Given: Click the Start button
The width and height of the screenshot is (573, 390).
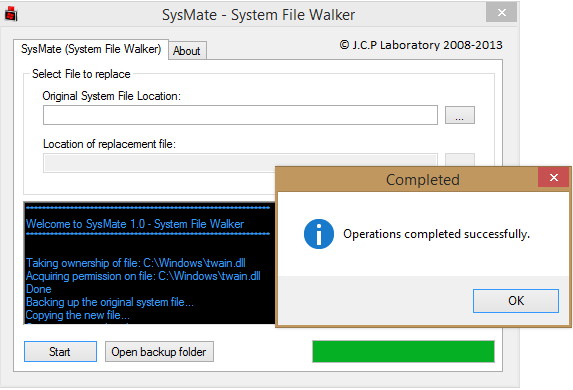Looking at the screenshot, I should 60,352.
